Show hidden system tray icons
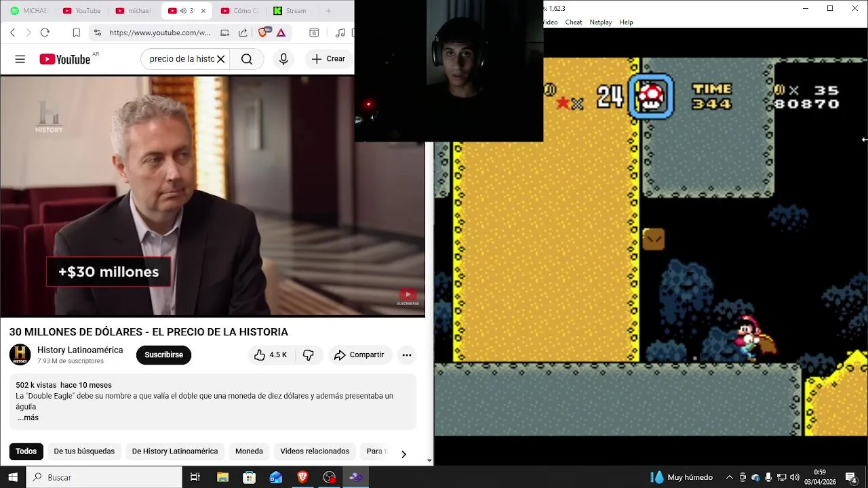The image size is (868, 488). point(730,477)
